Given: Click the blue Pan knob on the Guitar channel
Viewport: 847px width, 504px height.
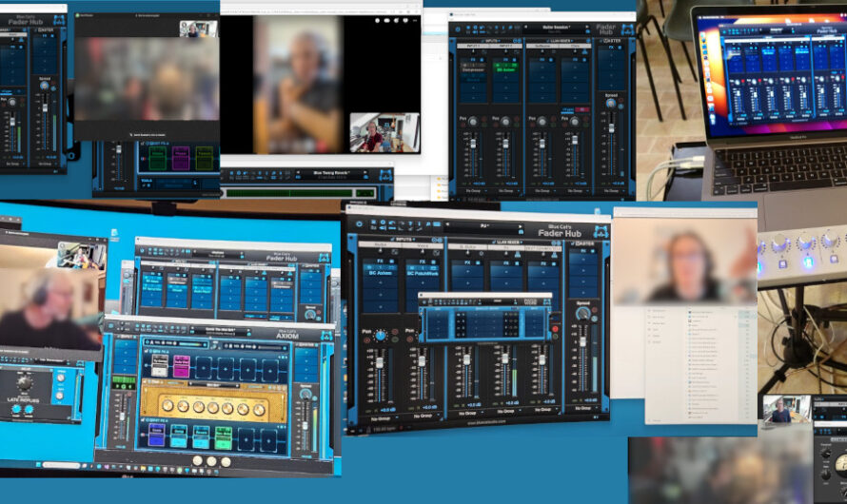Looking at the screenshot, I should click(381, 336).
